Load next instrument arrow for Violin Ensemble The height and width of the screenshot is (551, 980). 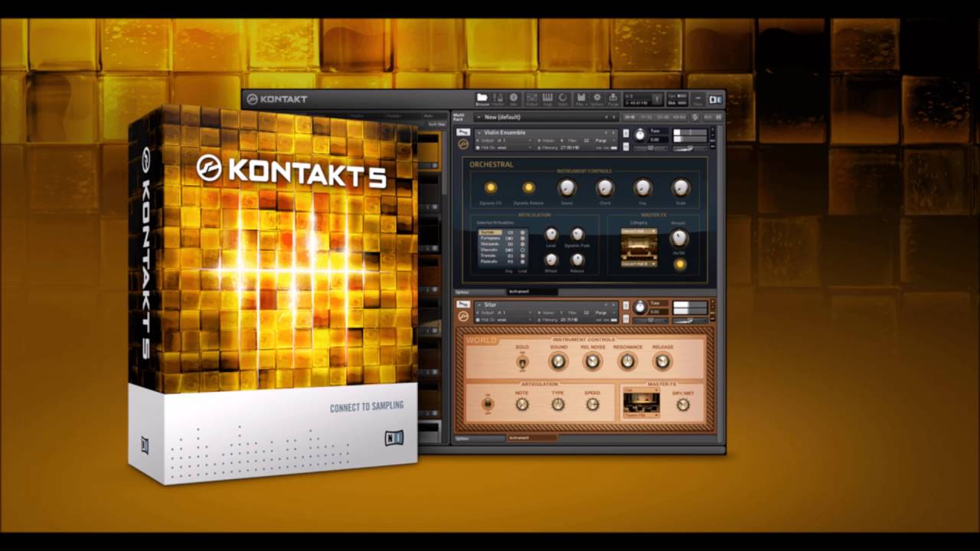click(613, 132)
